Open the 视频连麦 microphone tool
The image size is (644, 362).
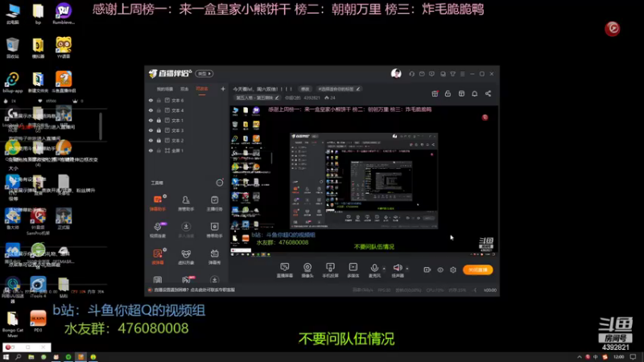tap(158, 230)
